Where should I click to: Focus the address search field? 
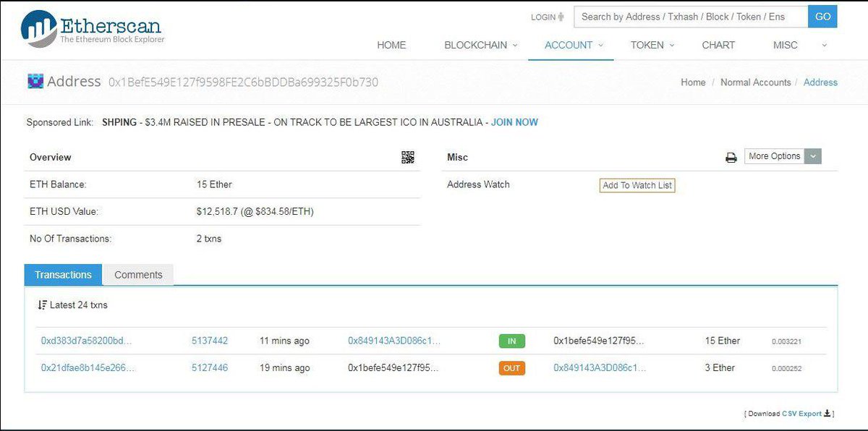pos(691,17)
